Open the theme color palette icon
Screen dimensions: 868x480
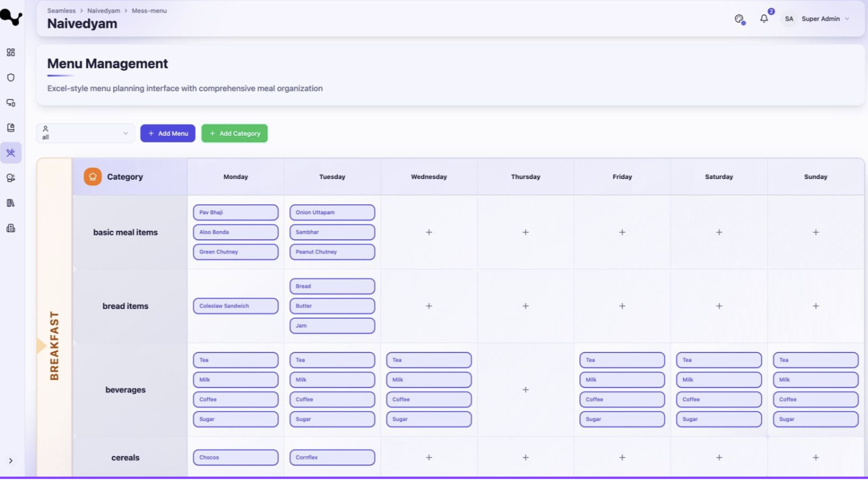739,19
